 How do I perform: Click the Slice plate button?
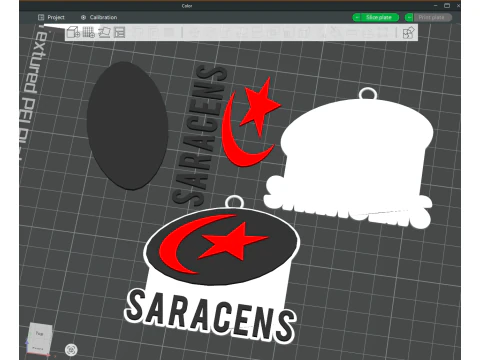point(379,17)
